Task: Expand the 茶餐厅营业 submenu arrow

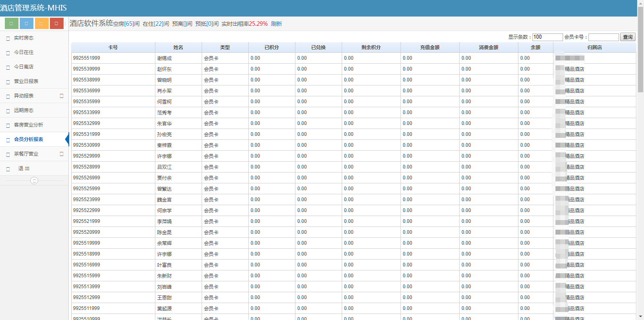Action: click(x=62, y=154)
